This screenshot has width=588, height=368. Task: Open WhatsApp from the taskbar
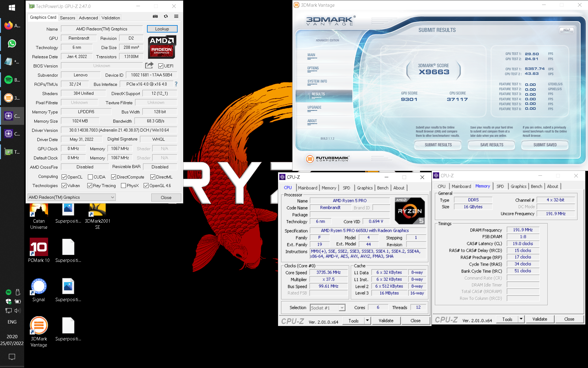pos(12,44)
